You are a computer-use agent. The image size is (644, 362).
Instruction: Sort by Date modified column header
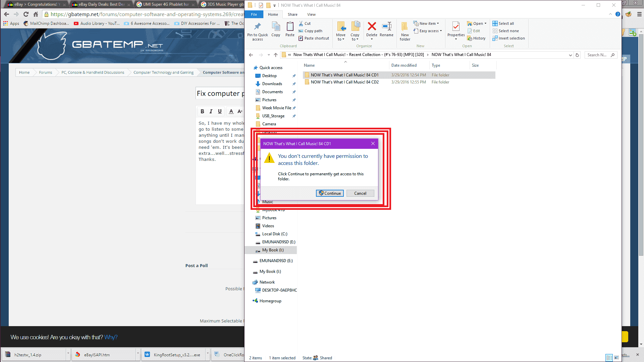409,65
